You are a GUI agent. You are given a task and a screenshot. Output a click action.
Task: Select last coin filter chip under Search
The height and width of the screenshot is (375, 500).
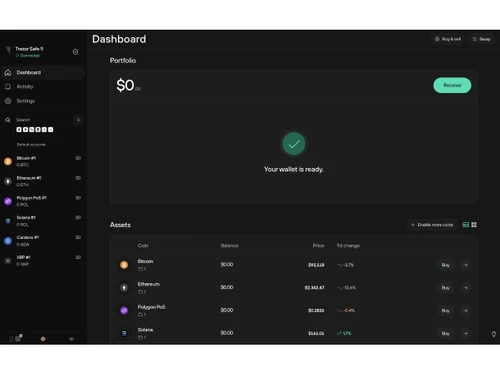51,130
